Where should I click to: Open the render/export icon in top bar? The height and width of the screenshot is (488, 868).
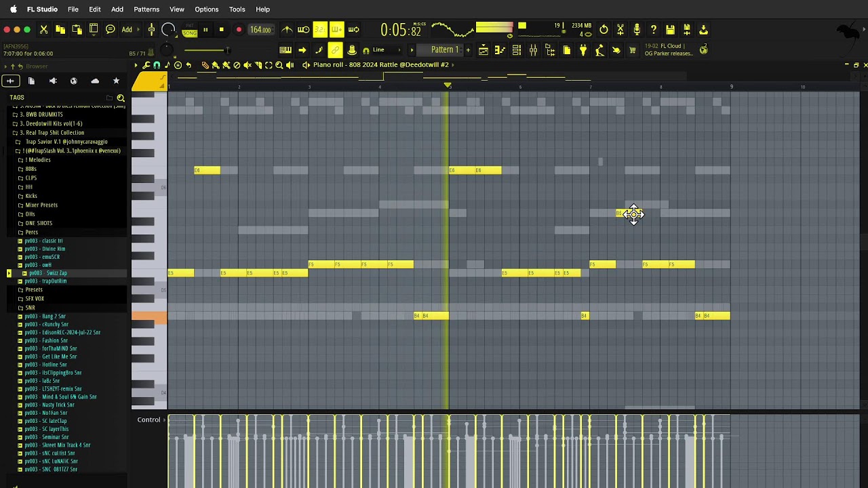point(703,30)
